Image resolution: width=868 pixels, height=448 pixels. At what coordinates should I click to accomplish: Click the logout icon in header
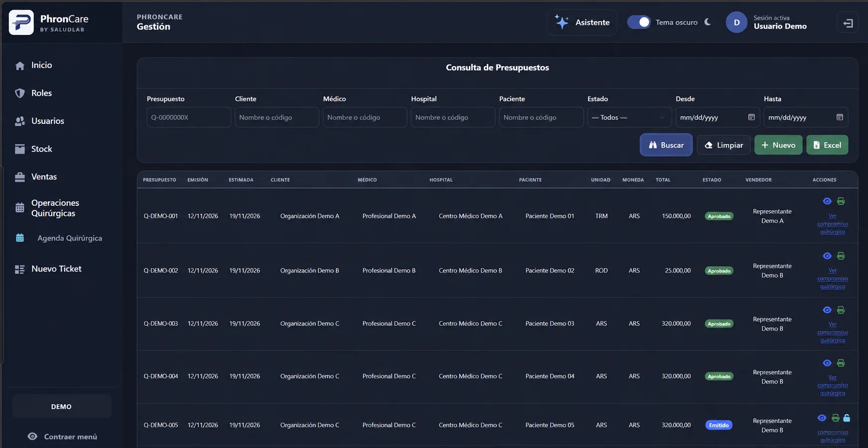[848, 23]
